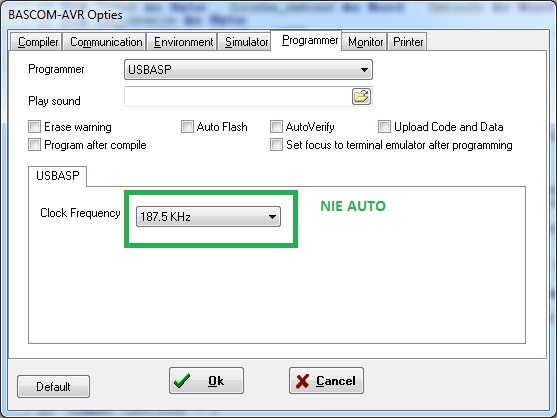Tick the Auto Flash checkbox
557x418 pixels.
click(187, 126)
